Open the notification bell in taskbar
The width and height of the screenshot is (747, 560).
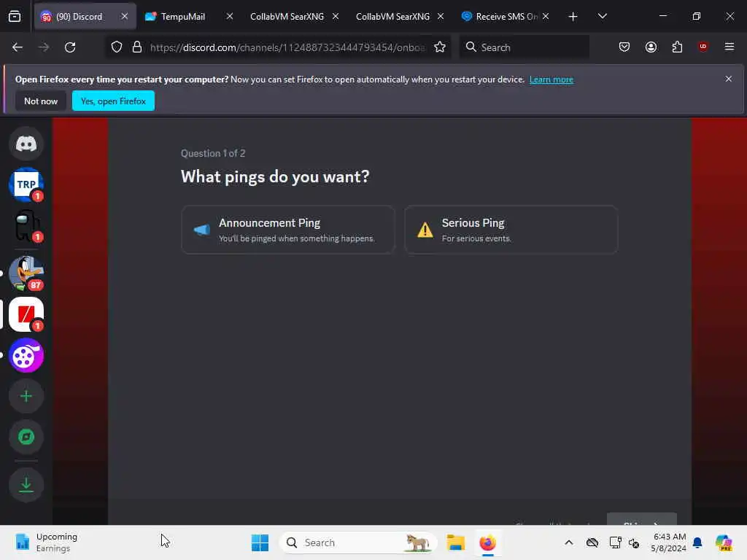point(697,542)
